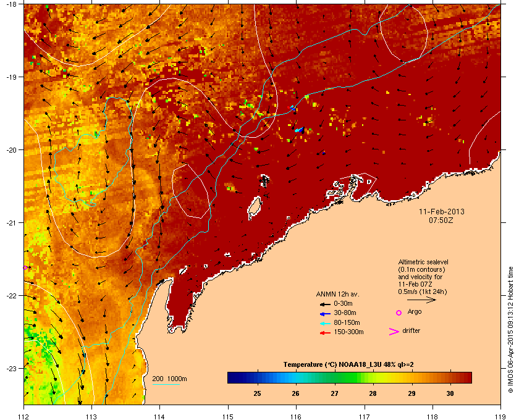Click the '150-300m' depth label
This screenshot has height=420, width=519.
tap(348, 332)
